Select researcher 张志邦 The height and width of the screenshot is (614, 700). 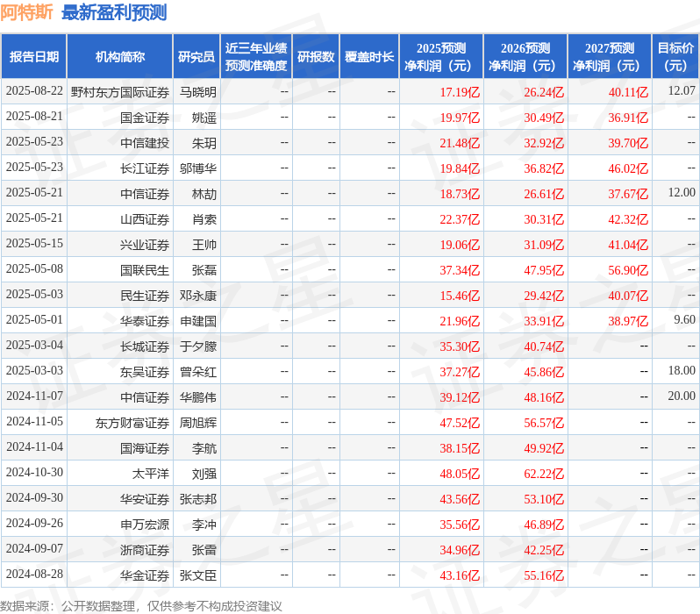[197, 500]
